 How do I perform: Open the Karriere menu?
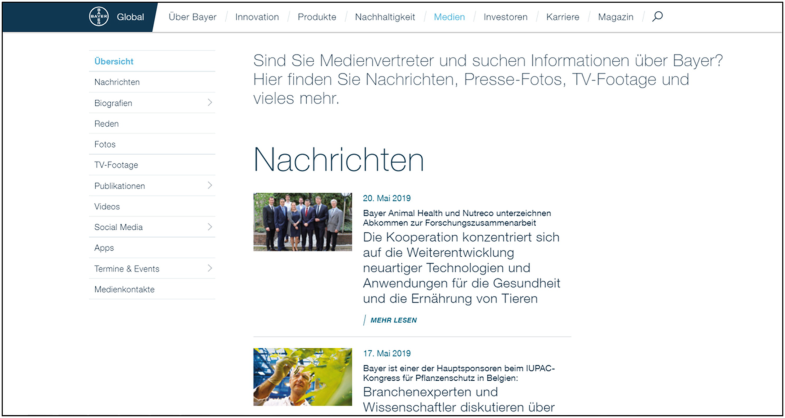[x=563, y=17]
